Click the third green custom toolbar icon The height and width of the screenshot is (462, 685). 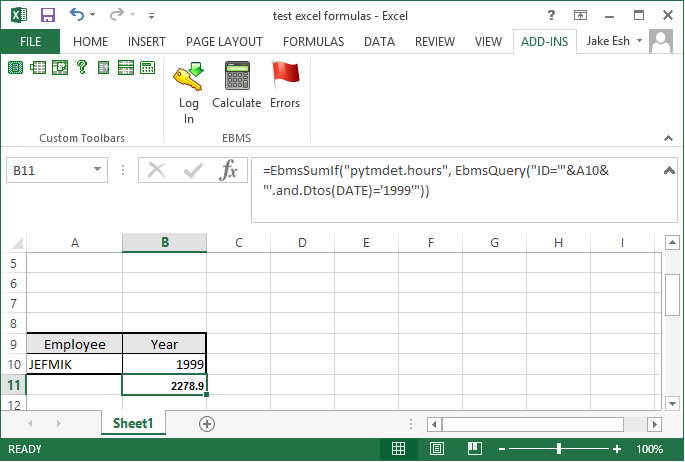60,68
